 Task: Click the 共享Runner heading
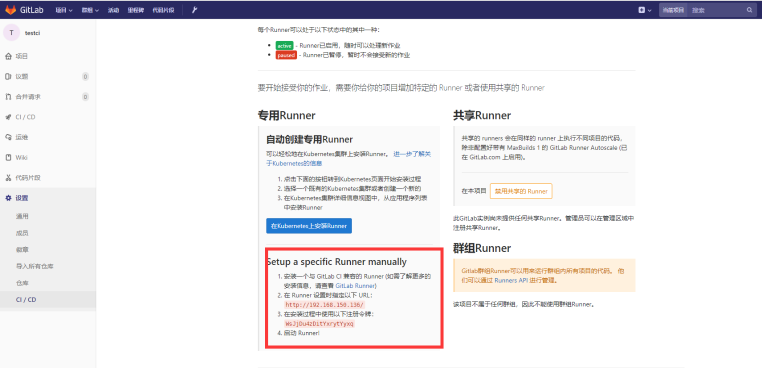point(482,116)
